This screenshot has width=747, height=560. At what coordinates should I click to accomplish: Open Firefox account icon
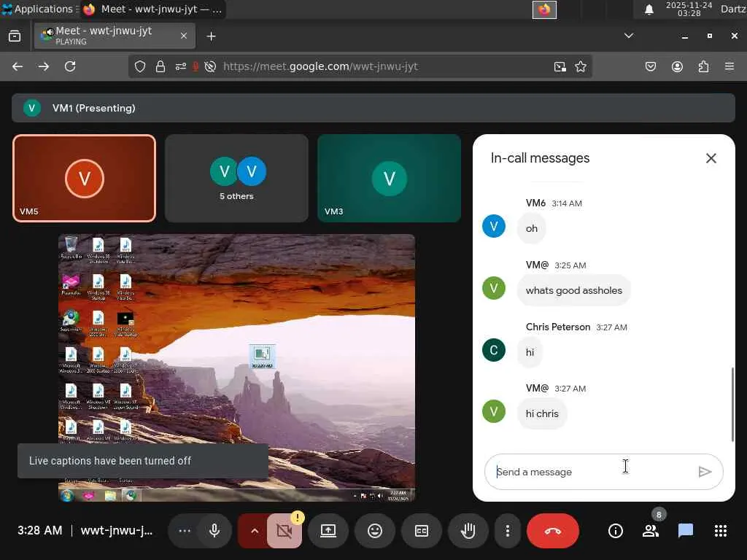click(x=677, y=66)
